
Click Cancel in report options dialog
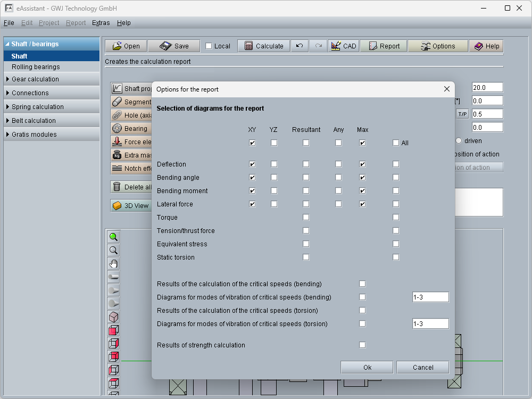point(423,367)
